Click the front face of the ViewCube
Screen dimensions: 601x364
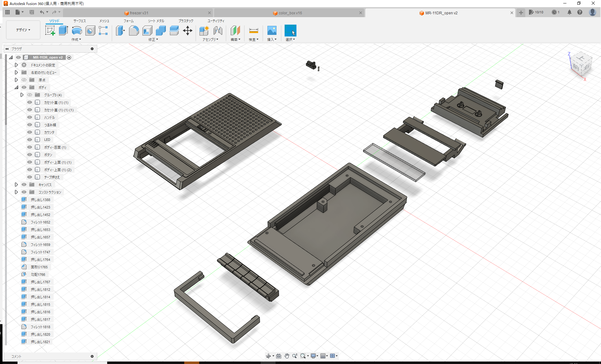pos(577,67)
